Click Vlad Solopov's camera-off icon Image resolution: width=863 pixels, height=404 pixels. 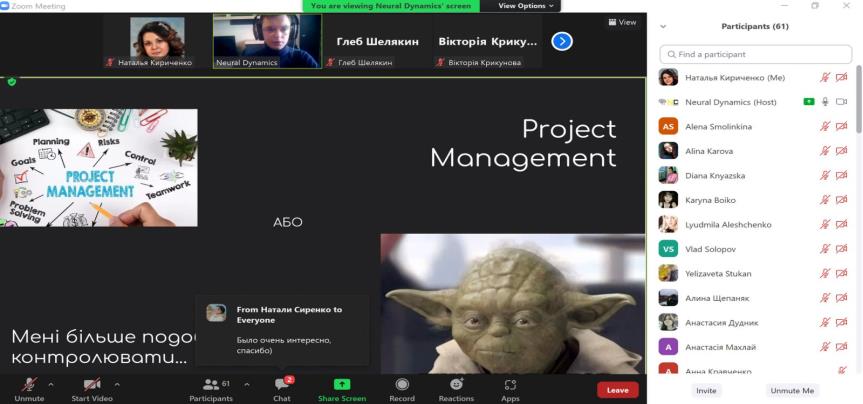(x=841, y=249)
